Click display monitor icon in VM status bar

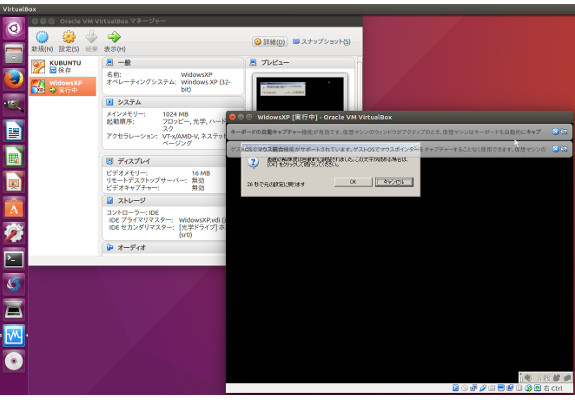tap(501, 388)
